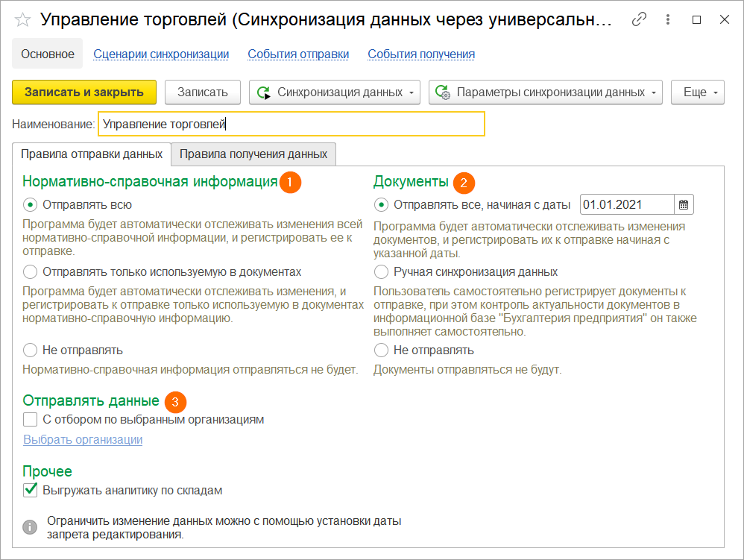The image size is (744, 560).
Task: Open the 'Сценарии синхронизации' section
Action: click(x=159, y=54)
